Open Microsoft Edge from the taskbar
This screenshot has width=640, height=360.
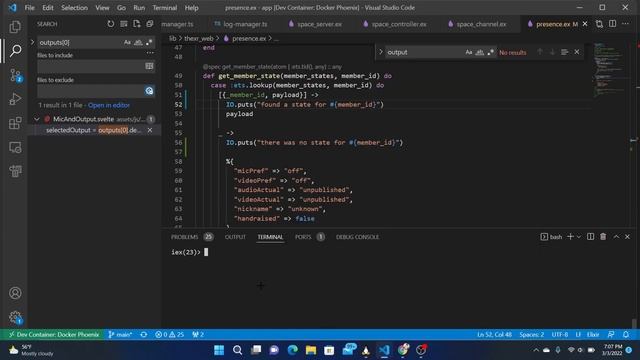click(x=292, y=350)
